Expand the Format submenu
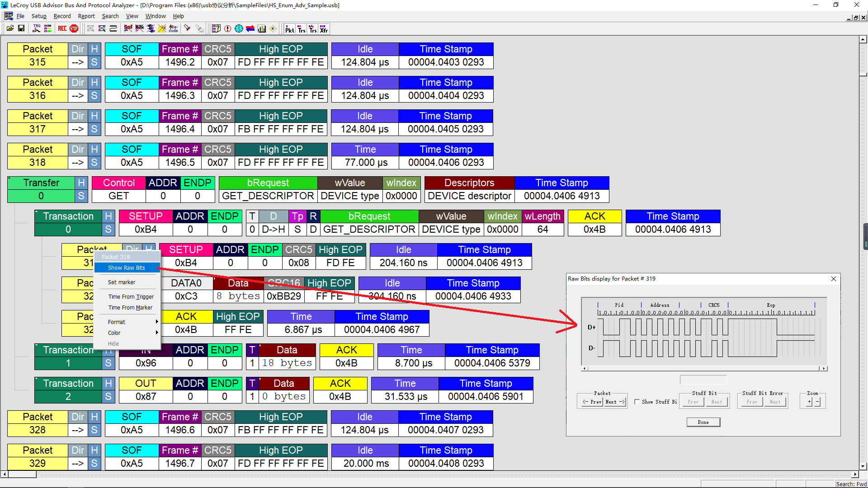The width and height of the screenshot is (868, 488). (x=127, y=322)
